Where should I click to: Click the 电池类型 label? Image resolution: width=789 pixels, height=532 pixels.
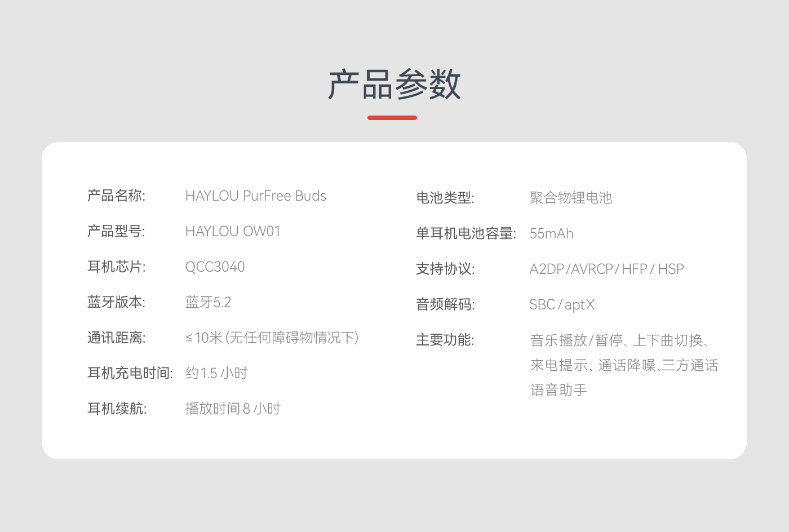[445, 198]
